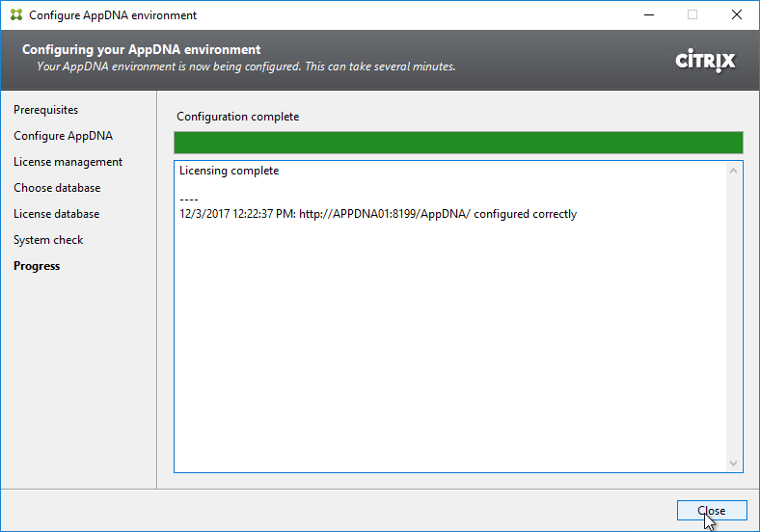
Task: Select the Prerequisites step in sidebar
Action: tap(45, 110)
